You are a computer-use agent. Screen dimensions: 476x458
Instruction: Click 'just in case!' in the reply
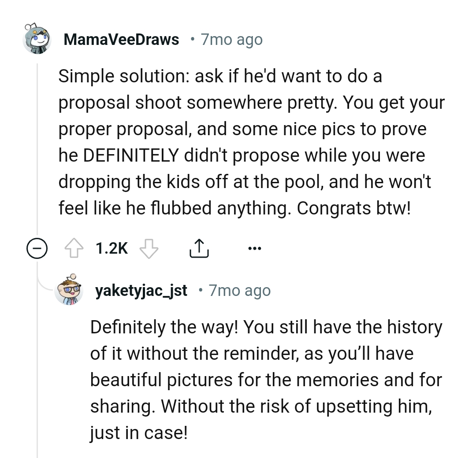coord(138,433)
